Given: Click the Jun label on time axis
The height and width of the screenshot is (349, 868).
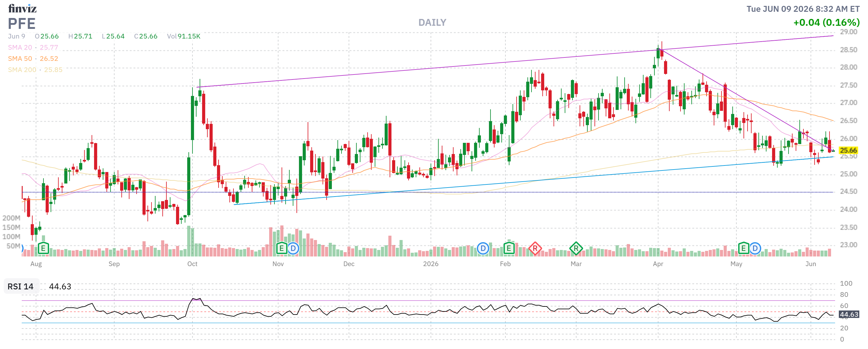Looking at the screenshot, I should pos(811,264).
